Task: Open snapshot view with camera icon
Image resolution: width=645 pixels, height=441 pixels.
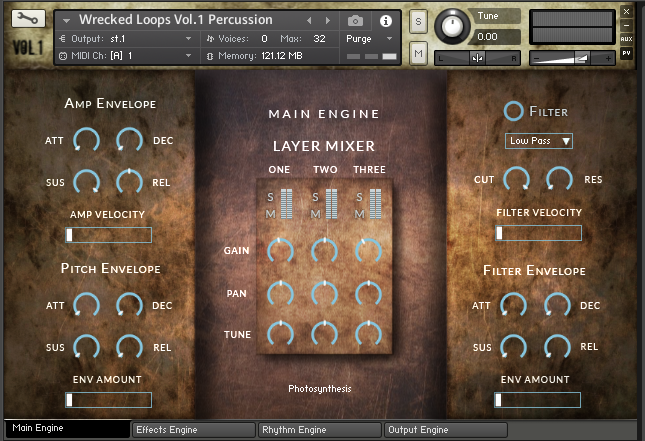Action: (355, 21)
